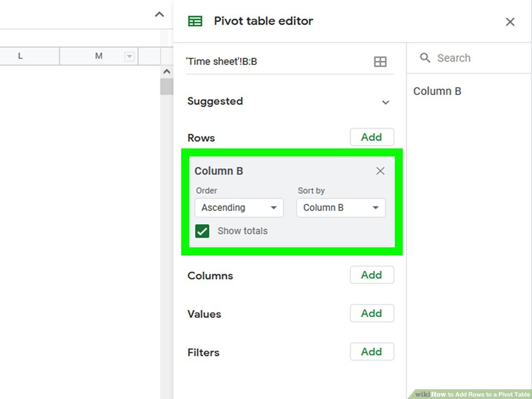Close the Pivot table editor panel
Screen dimensions: 532x399
(510, 22)
